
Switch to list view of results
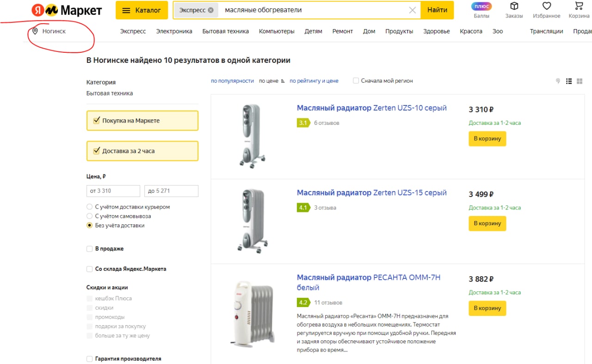pos(569,81)
